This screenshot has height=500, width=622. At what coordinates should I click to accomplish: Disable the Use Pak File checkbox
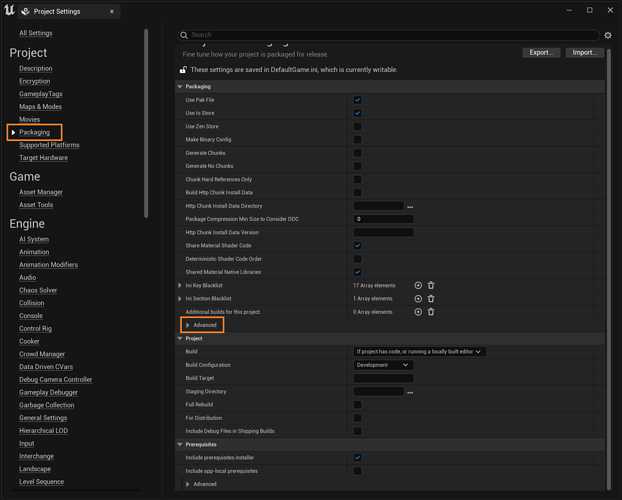click(357, 100)
